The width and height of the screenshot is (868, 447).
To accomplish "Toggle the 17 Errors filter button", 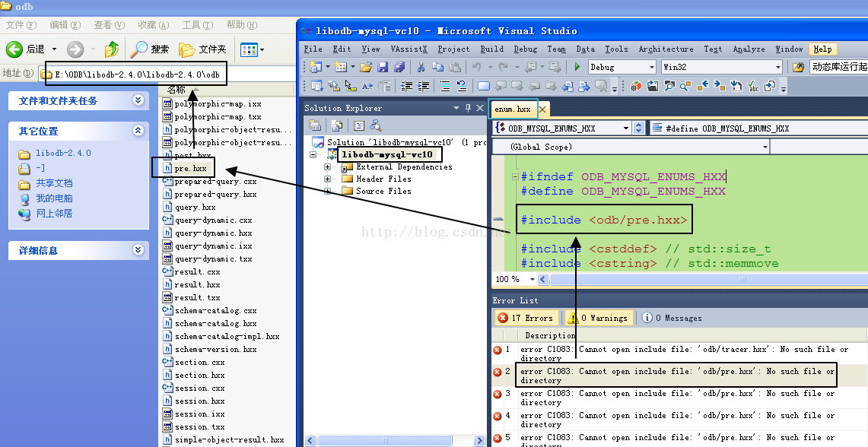I will (526, 318).
